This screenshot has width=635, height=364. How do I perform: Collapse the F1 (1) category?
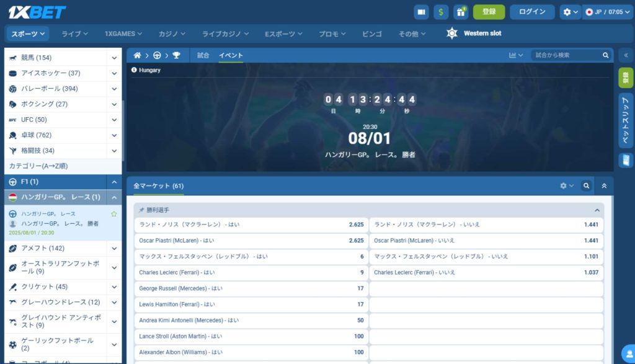[114, 182]
